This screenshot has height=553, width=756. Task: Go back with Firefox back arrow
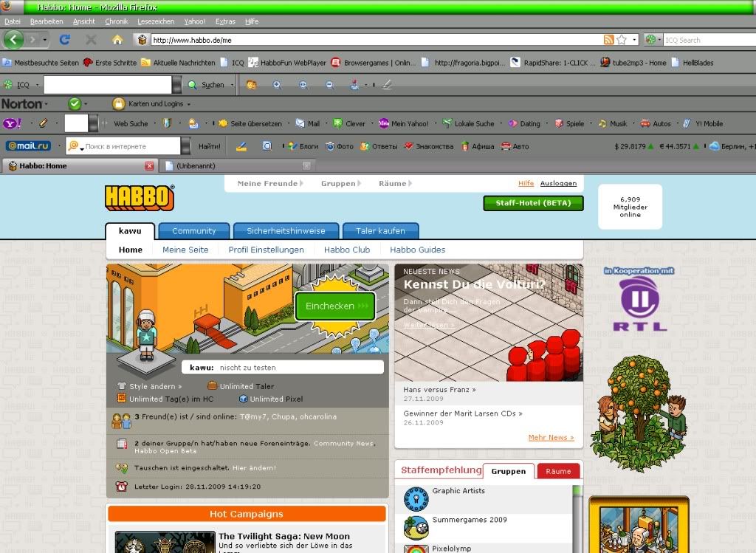(x=13, y=40)
